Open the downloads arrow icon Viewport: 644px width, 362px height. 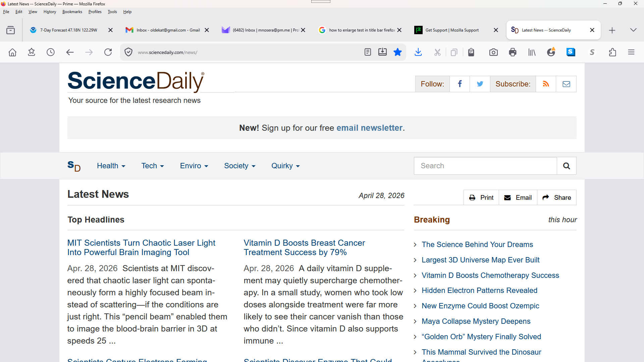coord(418,52)
